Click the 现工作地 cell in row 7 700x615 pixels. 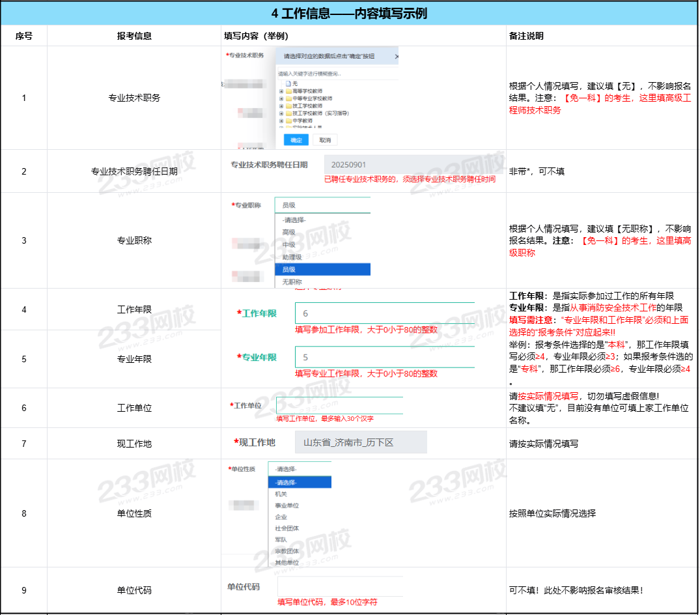[134, 444]
